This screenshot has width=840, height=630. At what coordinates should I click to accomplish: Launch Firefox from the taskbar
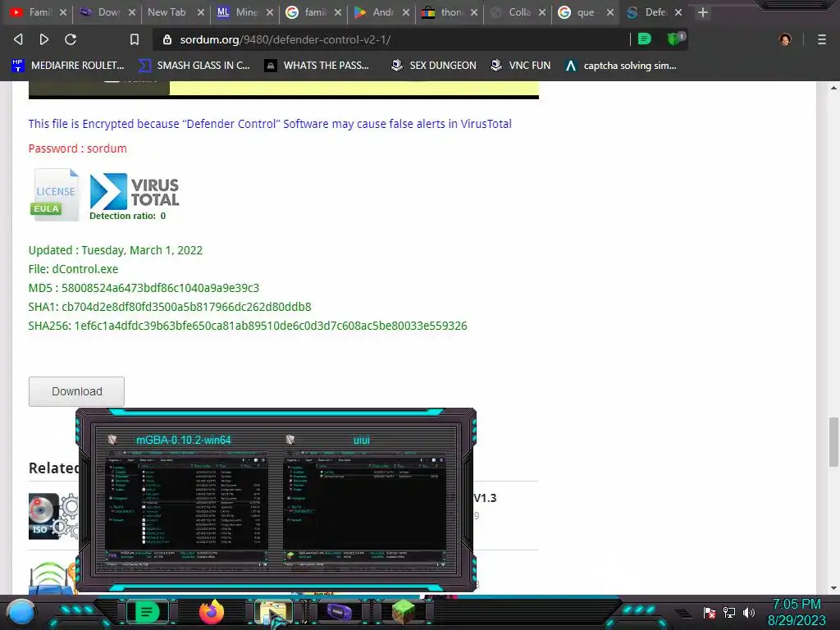(x=212, y=612)
